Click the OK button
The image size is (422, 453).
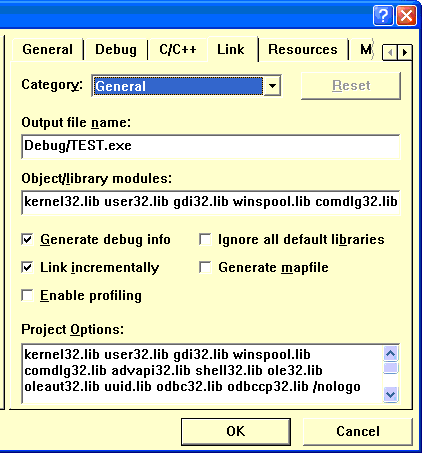coord(236,432)
